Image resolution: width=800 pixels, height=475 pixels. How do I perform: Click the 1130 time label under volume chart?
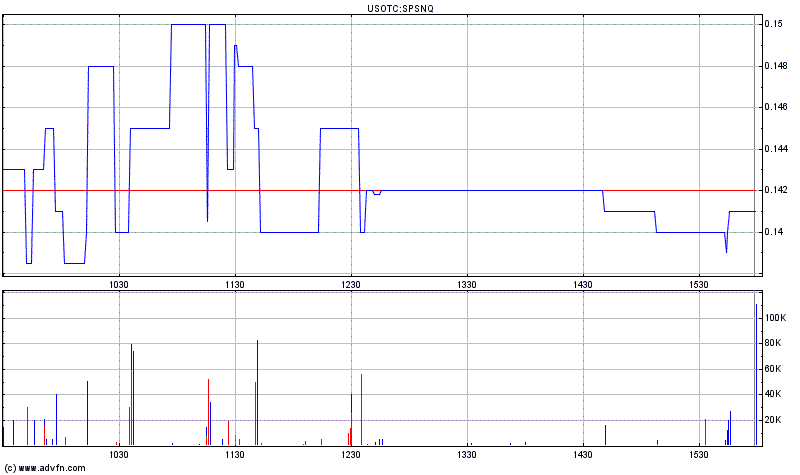point(235,455)
